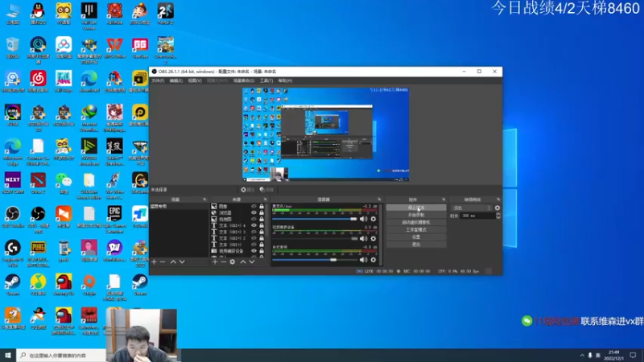
Task: Click 开始录制 to start recording
Action: pyautogui.click(x=416, y=215)
